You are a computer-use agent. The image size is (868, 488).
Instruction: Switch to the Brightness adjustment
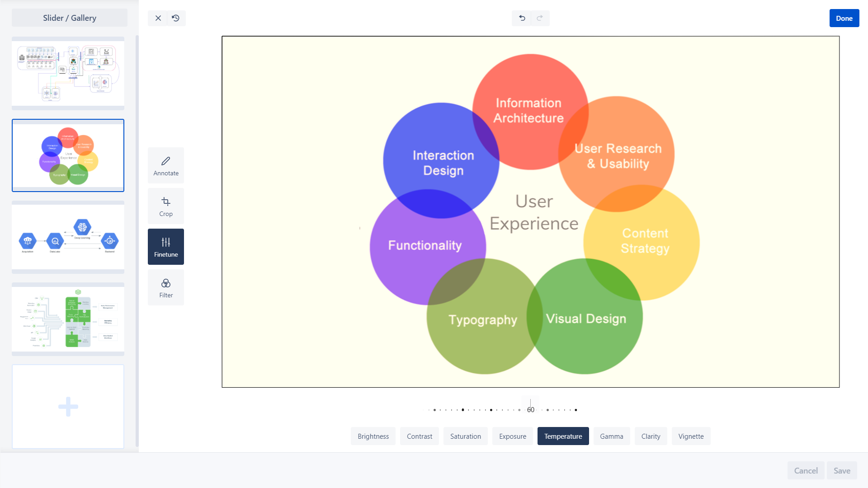pyautogui.click(x=373, y=436)
